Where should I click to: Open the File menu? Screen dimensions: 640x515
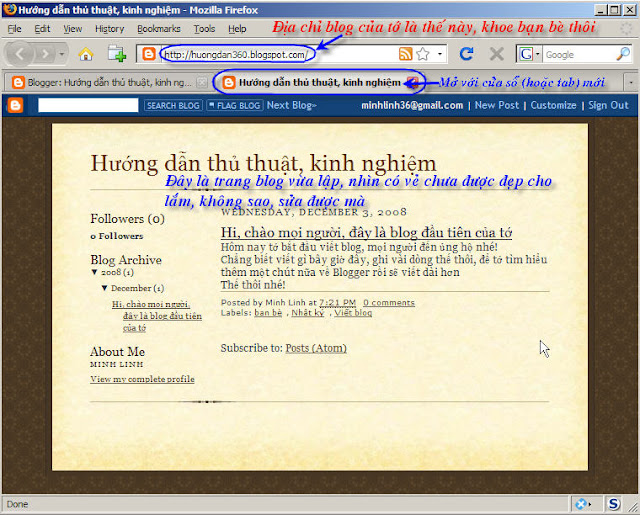(x=14, y=29)
